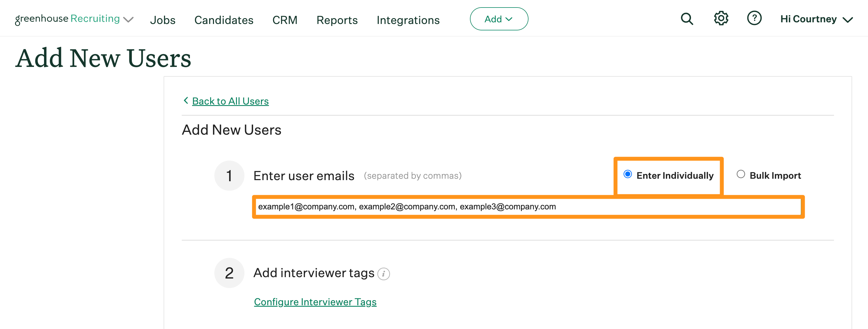Open the Candidates menu
This screenshot has height=329, width=868.
[x=224, y=20]
